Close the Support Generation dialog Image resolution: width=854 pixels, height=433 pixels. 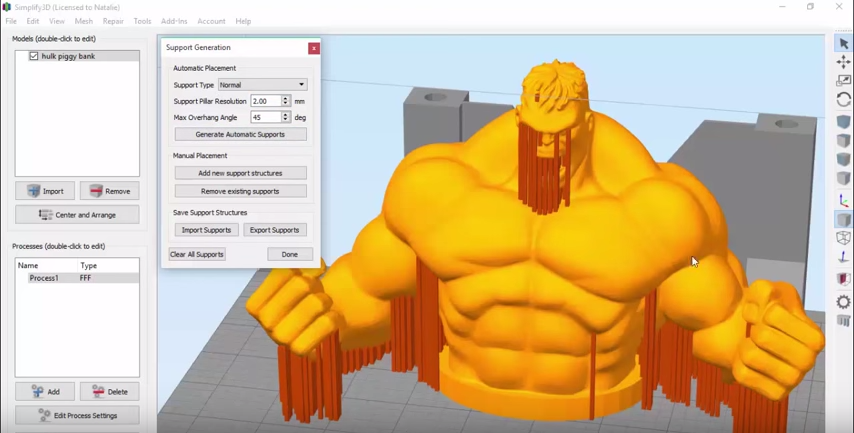point(314,48)
